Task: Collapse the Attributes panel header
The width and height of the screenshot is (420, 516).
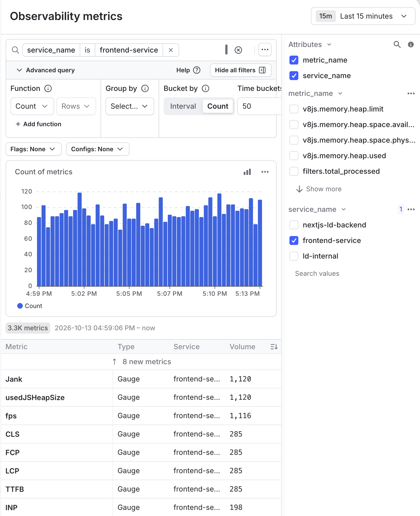Action: (310, 44)
